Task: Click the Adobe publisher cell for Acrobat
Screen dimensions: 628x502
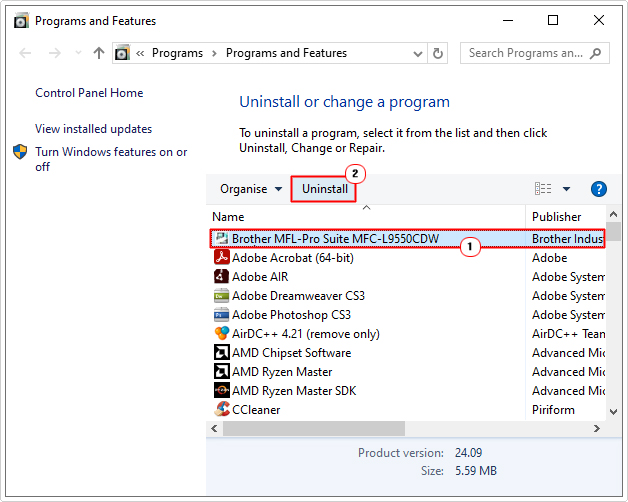Action: pyautogui.click(x=550, y=258)
